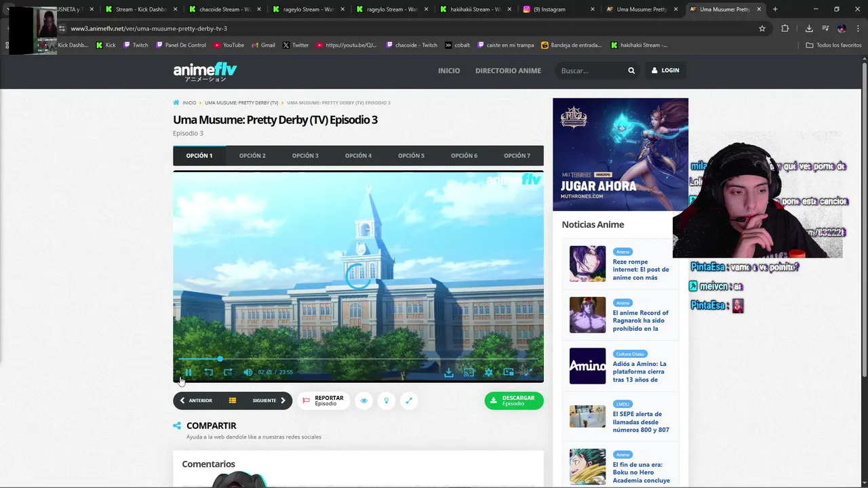Open the Gmail bookmark
The width and height of the screenshot is (868, 488).
[x=263, y=45]
